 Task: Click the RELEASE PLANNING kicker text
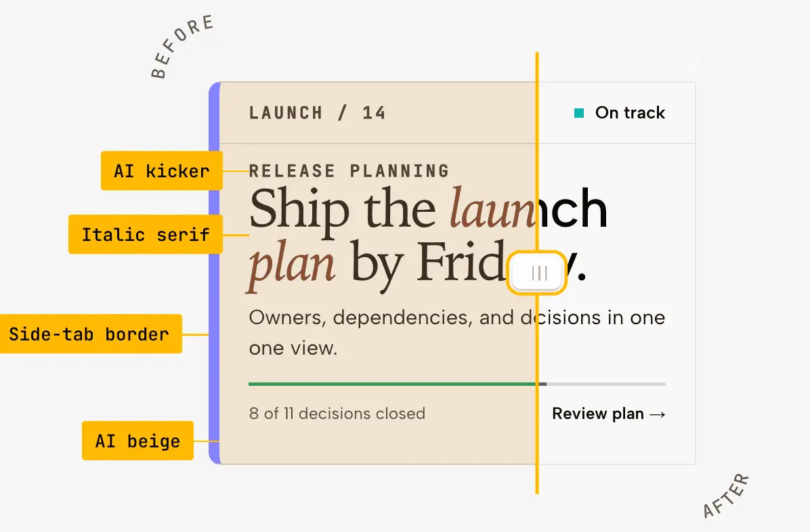[x=349, y=171]
